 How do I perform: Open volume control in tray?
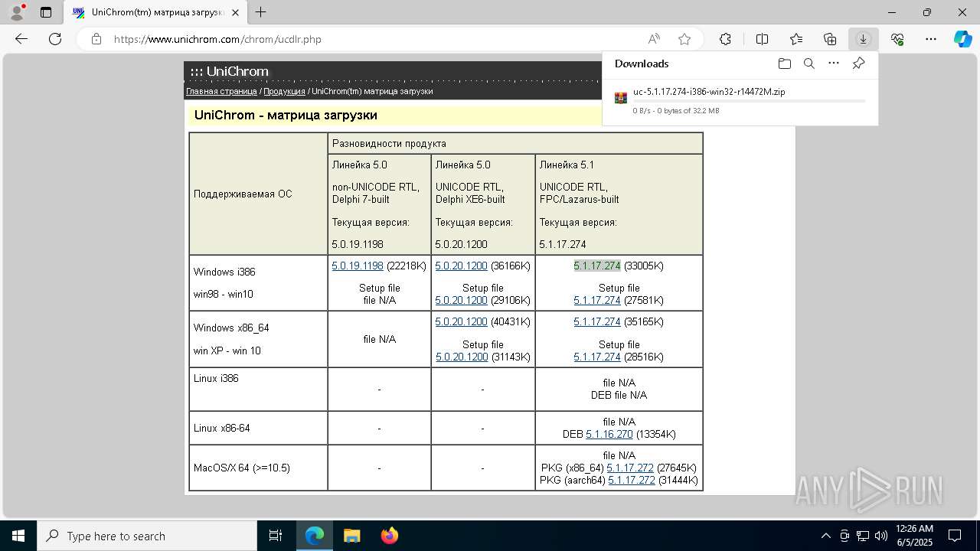881,536
